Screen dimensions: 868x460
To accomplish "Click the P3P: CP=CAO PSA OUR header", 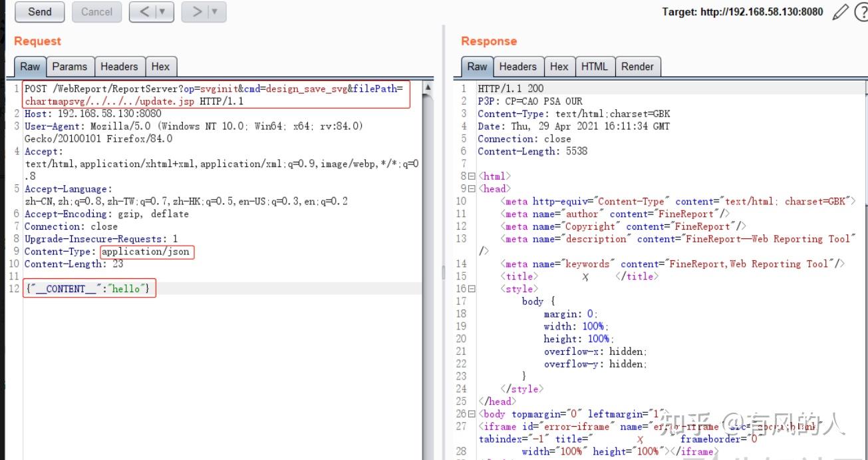I will (x=529, y=101).
